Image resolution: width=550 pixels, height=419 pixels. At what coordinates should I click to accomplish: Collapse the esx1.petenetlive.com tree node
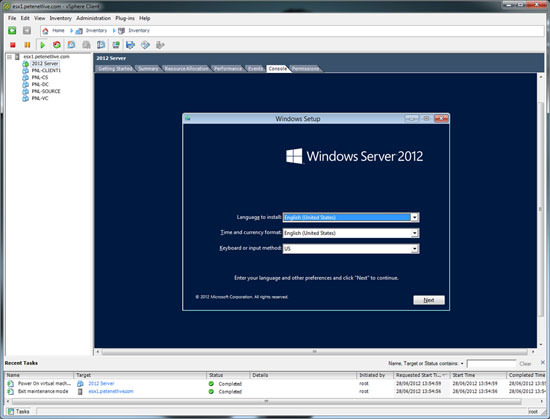[x=9, y=56]
